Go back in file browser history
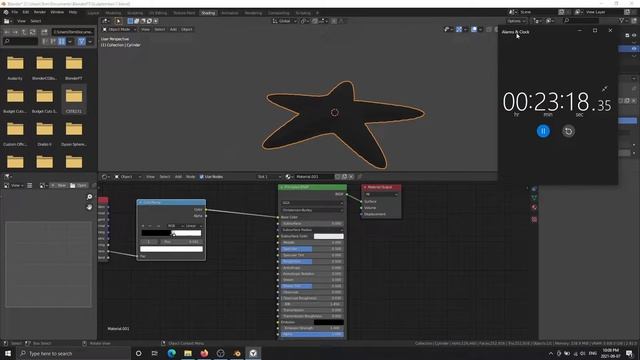The width and height of the screenshot is (640, 360). [x=7, y=31]
